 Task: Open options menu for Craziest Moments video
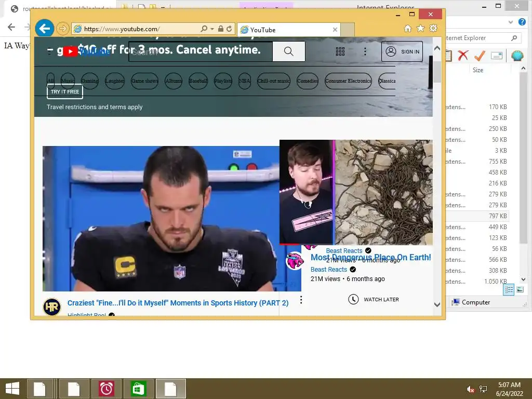pos(301,300)
